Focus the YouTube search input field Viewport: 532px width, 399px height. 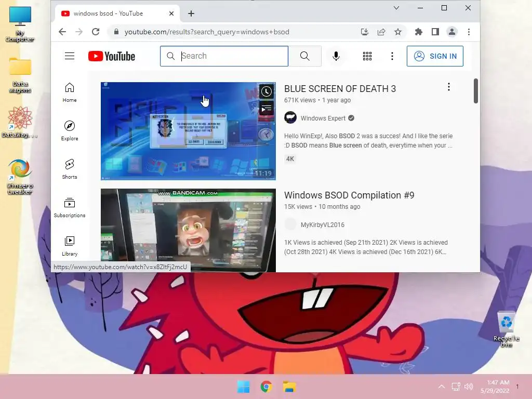(x=224, y=56)
